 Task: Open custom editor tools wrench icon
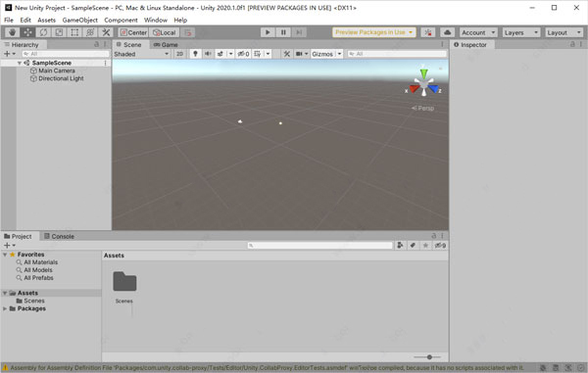[x=106, y=32]
